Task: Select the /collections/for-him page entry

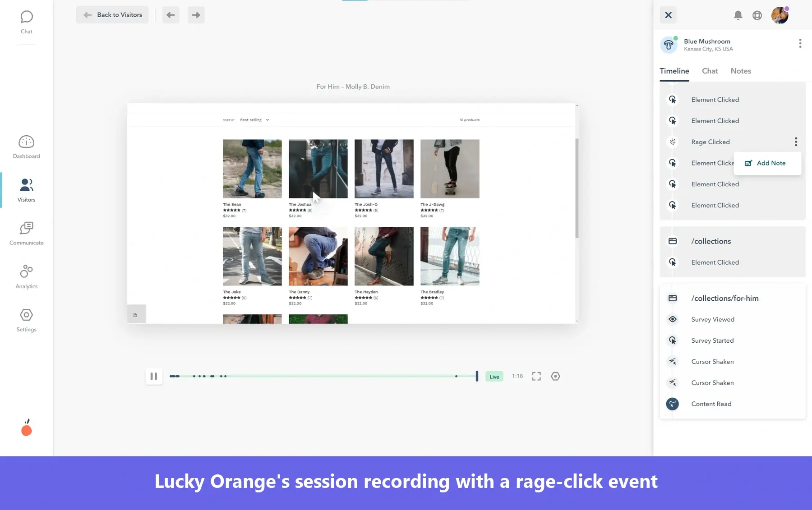Action: 724,299
